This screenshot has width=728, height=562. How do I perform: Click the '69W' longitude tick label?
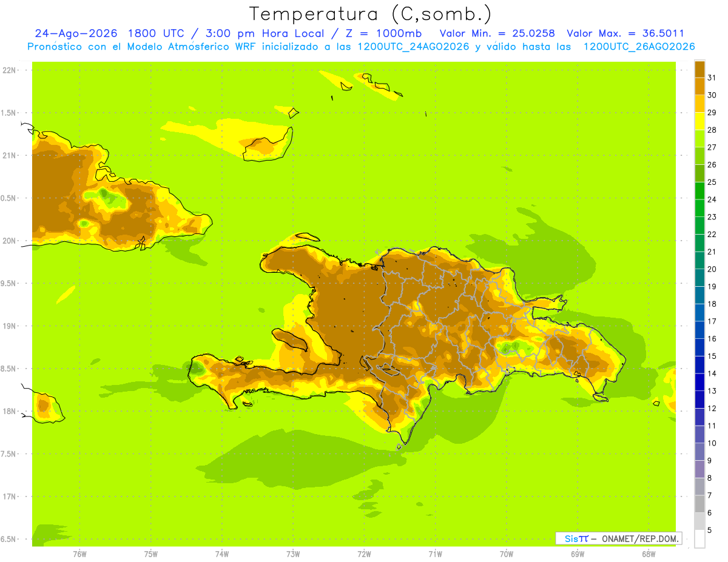coord(578,554)
